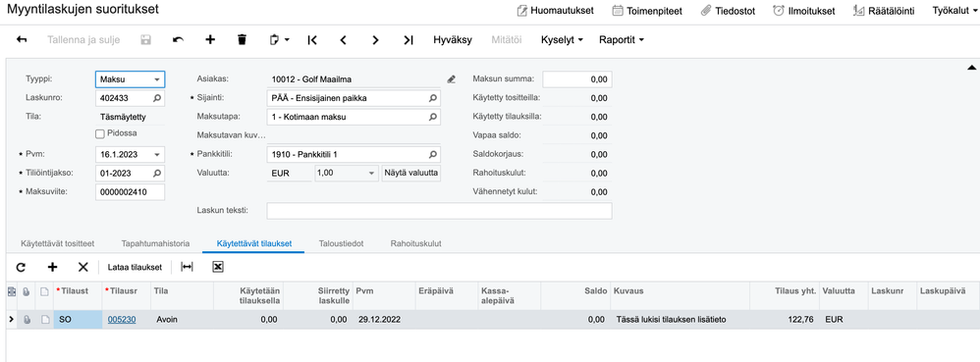Click the Excel export icon in the grid

(x=217, y=267)
